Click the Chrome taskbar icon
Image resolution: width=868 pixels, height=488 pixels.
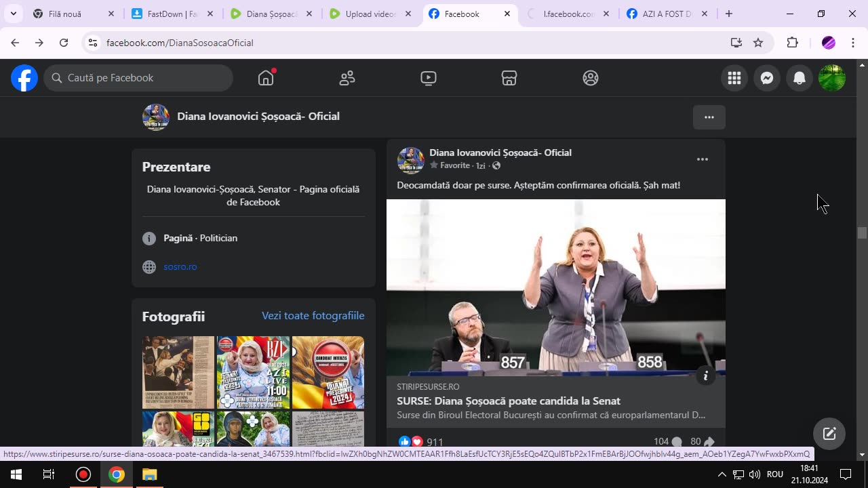tap(117, 474)
